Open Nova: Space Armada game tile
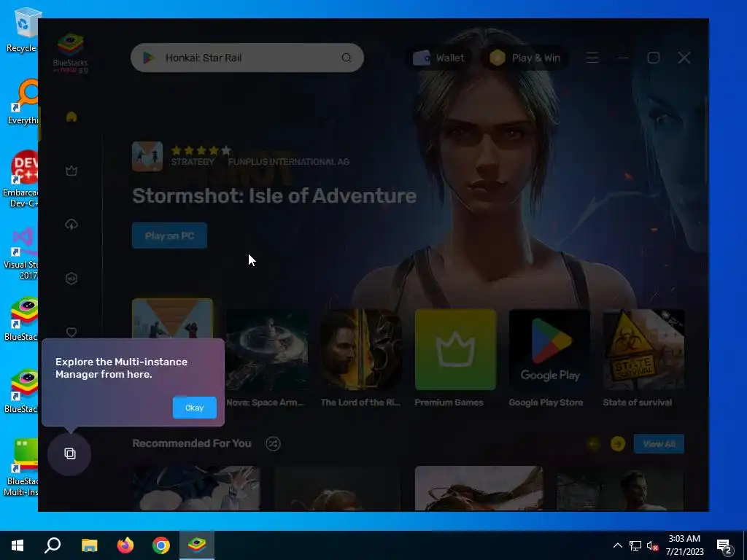 266,358
